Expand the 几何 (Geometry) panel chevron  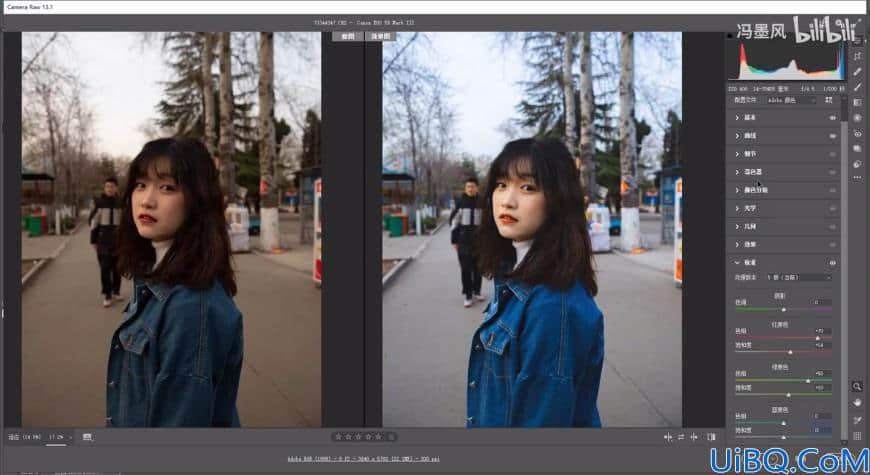pyautogui.click(x=737, y=226)
